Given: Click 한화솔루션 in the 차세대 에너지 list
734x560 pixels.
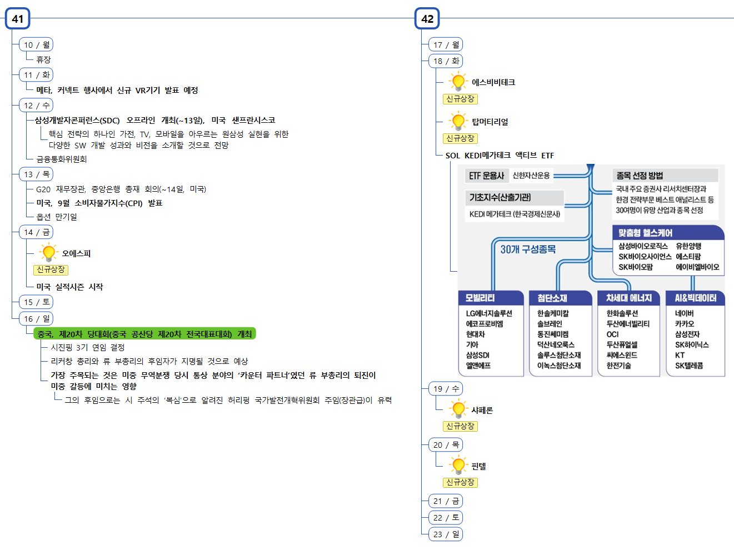Looking at the screenshot, I should [x=622, y=313].
